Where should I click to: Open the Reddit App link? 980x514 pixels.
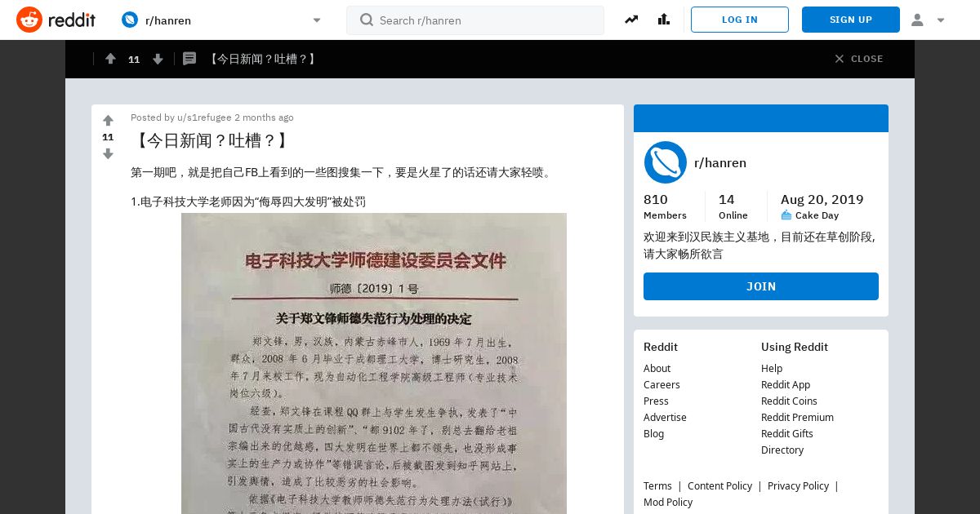point(786,384)
